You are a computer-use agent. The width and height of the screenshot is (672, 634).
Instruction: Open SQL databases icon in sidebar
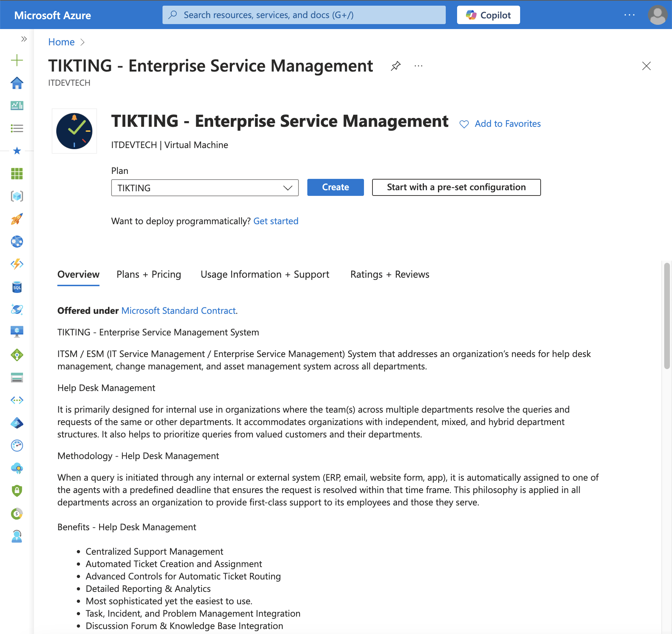pyautogui.click(x=17, y=287)
